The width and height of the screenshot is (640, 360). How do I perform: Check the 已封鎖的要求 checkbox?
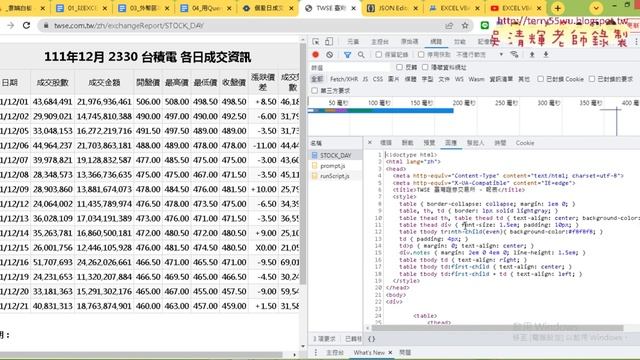(x=592, y=79)
